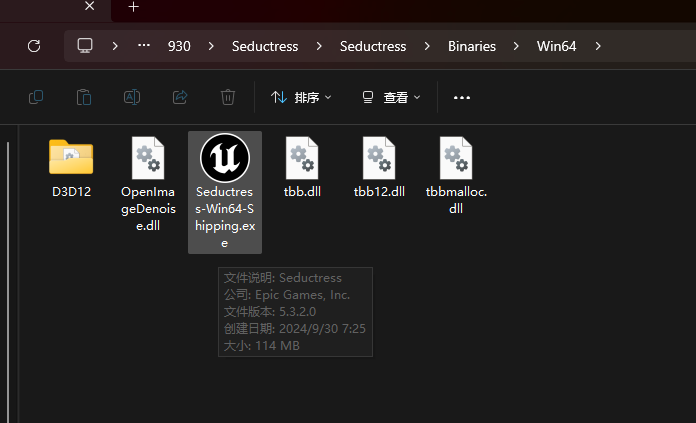Image resolution: width=696 pixels, height=423 pixels.
Task: Click Win64 breadcrumb segment
Action: pyautogui.click(x=556, y=46)
